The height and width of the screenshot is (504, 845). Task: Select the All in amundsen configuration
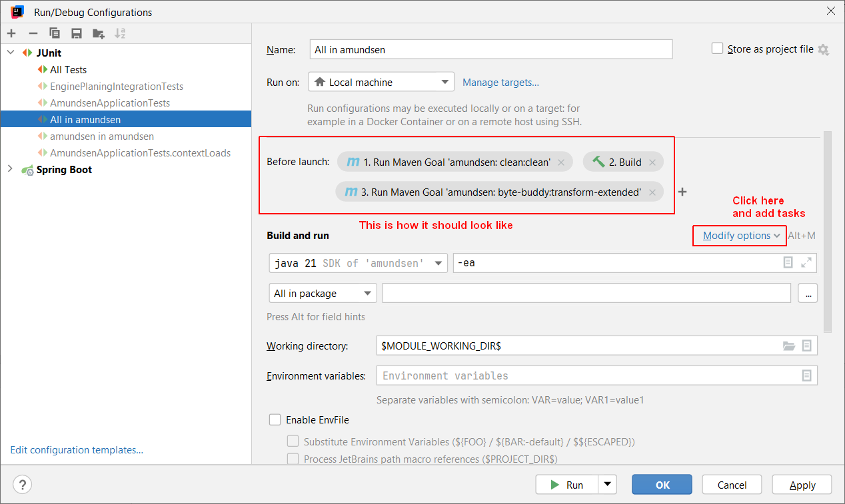125,119
